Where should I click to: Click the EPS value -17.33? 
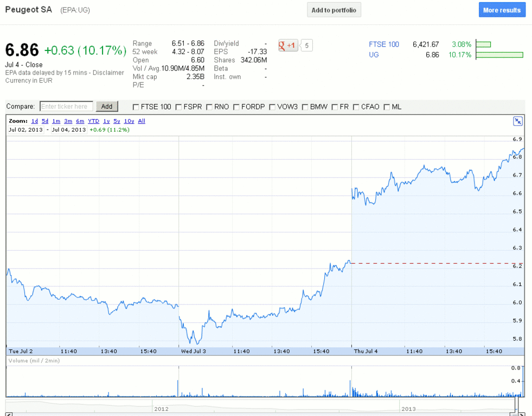click(x=257, y=52)
